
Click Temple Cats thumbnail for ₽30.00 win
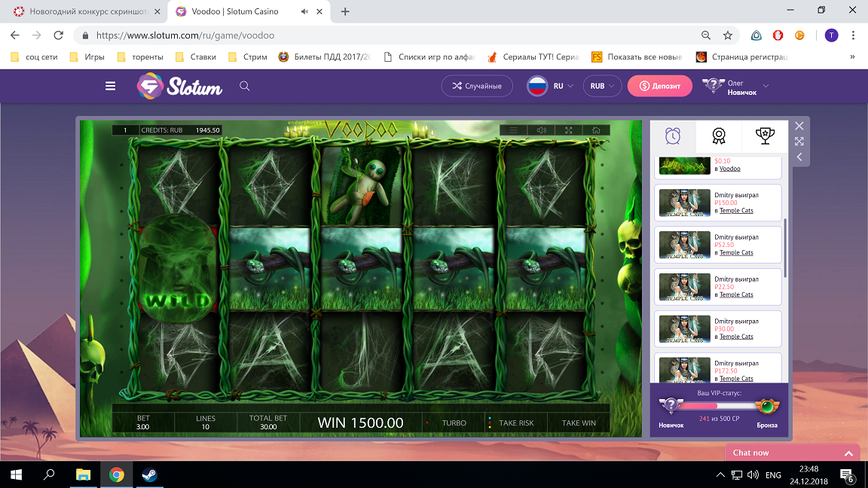tap(685, 329)
